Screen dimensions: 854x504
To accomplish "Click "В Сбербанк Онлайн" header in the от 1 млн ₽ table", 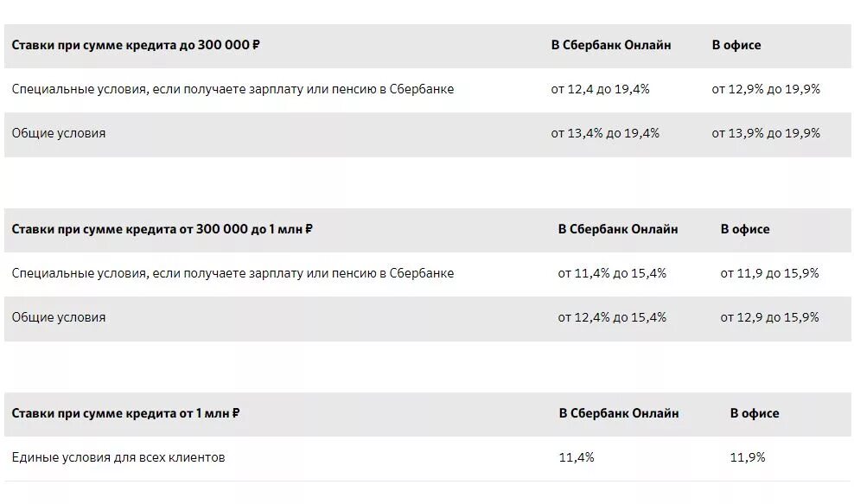I will (x=619, y=413).
